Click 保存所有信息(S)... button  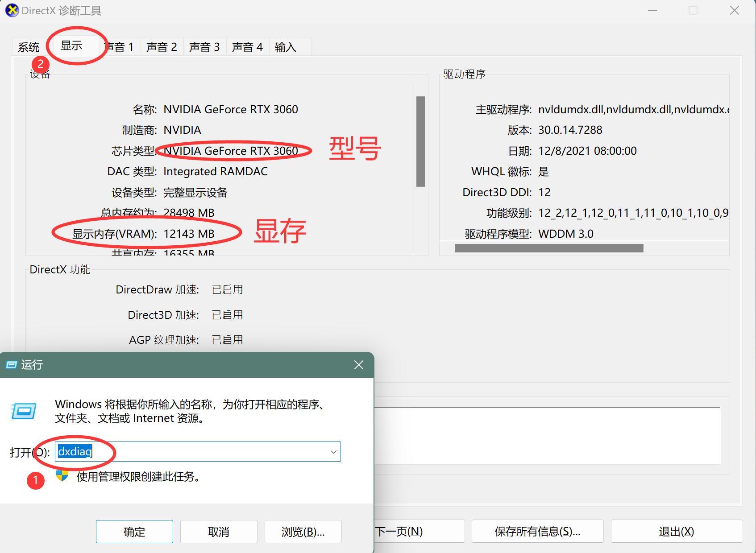point(537,531)
